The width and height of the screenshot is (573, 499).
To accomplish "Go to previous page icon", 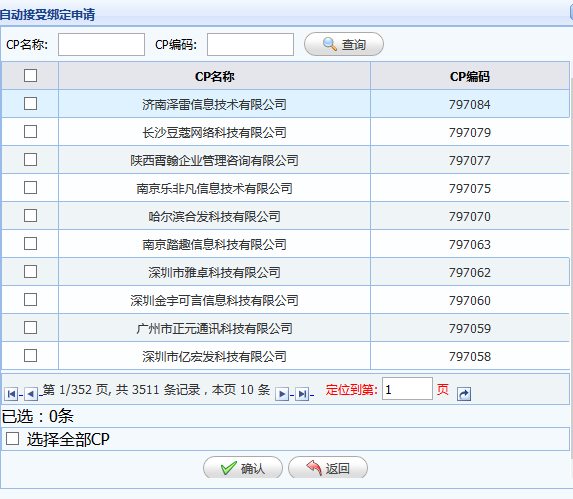I will pos(31,394).
